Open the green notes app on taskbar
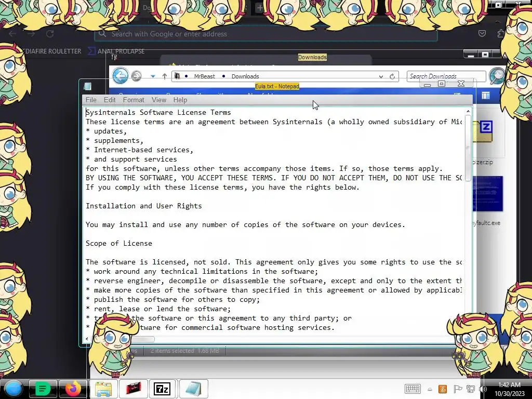The height and width of the screenshot is (399, 532). tap(43, 389)
